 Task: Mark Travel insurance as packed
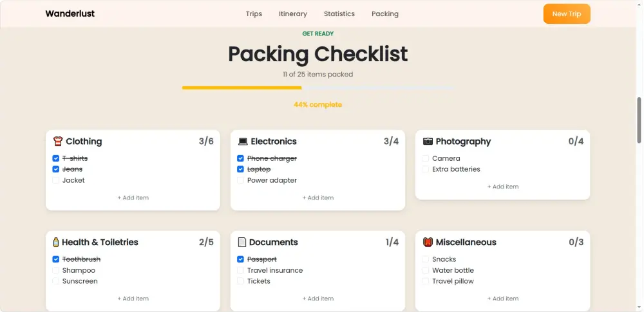coord(241,270)
